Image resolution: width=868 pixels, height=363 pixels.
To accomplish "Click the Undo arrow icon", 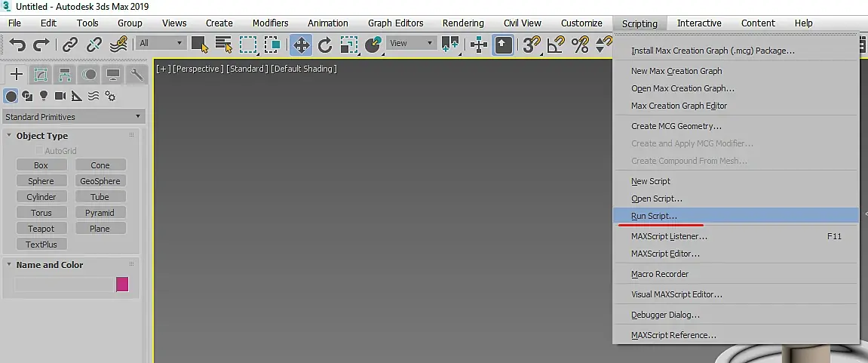I will pyautogui.click(x=17, y=45).
